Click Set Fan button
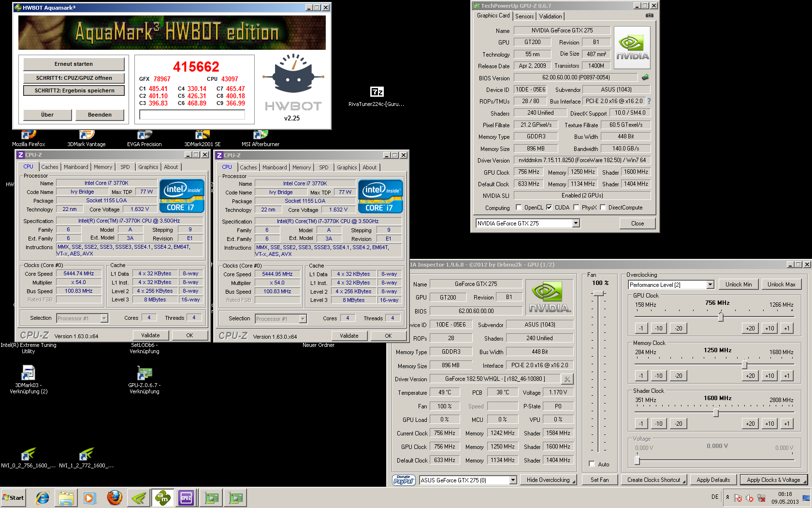The image size is (812, 508). (599, 480)
